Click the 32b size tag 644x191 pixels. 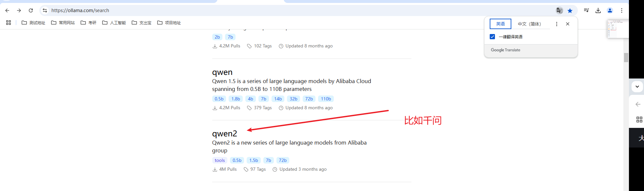294,99
